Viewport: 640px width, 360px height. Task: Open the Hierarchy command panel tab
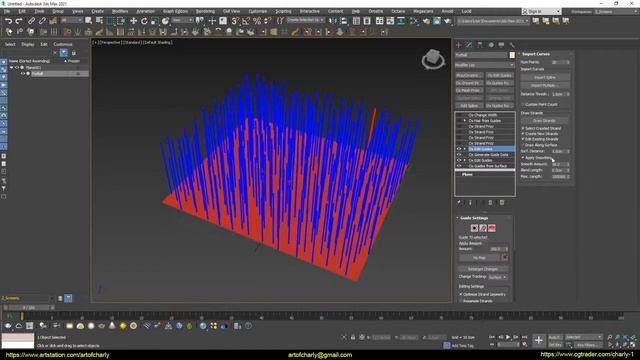pyautogui.click(x=480, y=45)
